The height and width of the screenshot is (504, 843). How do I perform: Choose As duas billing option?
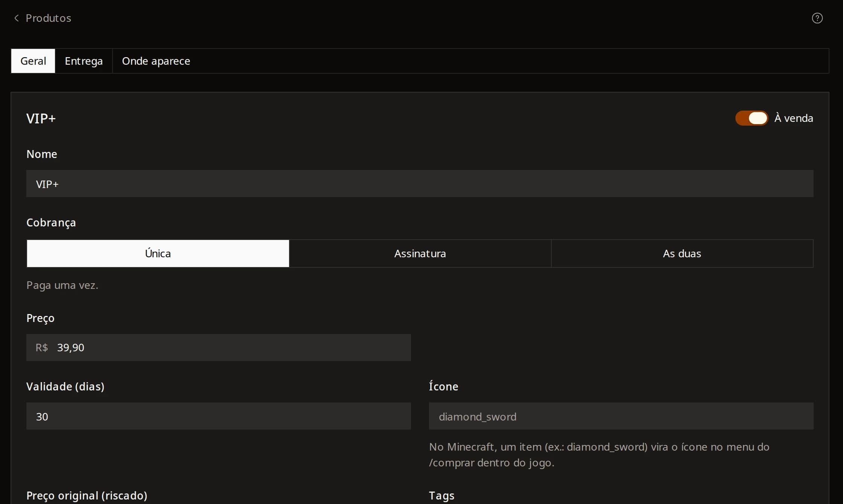(x=682, y=254)
